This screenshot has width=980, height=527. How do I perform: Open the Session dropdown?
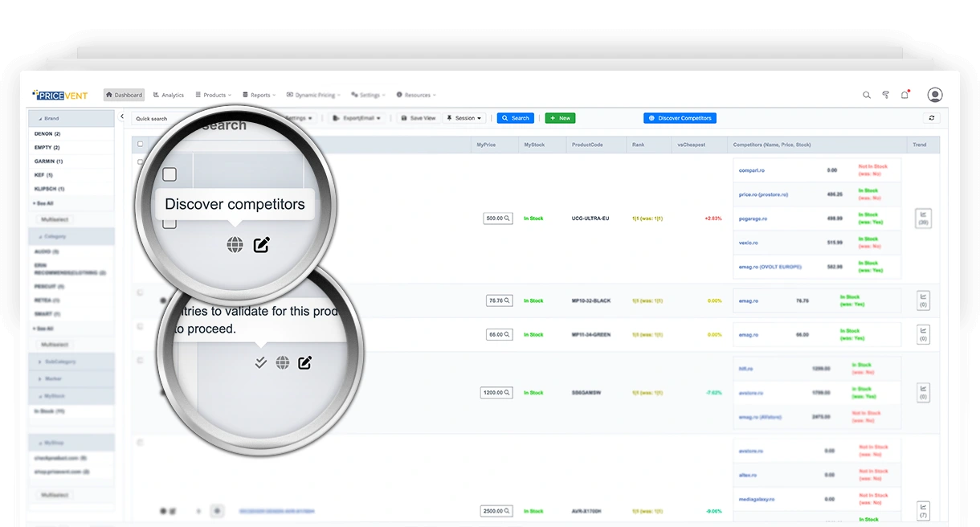tap(464, 118)
